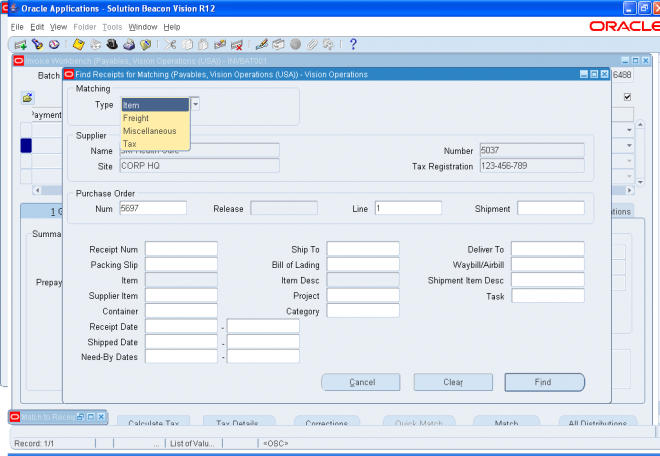The height and width of the screenshot is (456, 660).
Task: Open the Show Navigator compass icon
Action: (x=54, y=44)
